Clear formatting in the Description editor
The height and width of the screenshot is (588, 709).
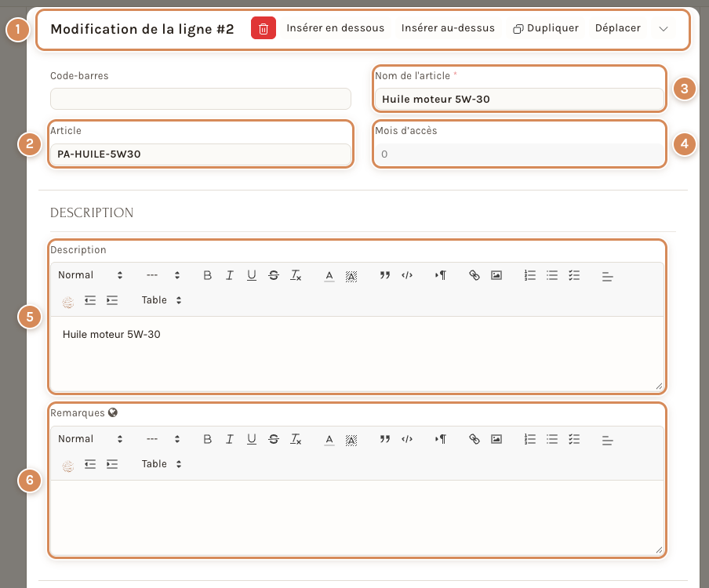click(x=296, y=275)
